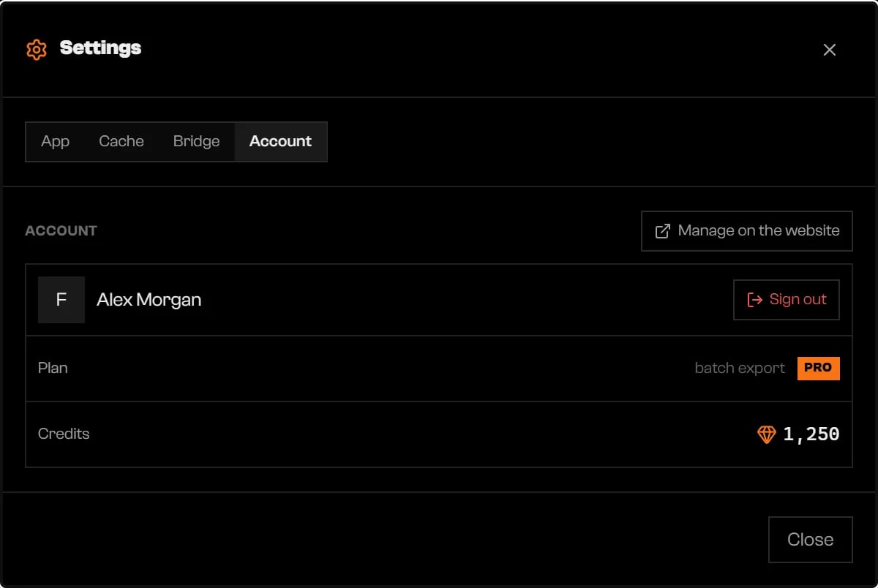
Task: Click the Sign out button
Action: click(x=787, y=300)
